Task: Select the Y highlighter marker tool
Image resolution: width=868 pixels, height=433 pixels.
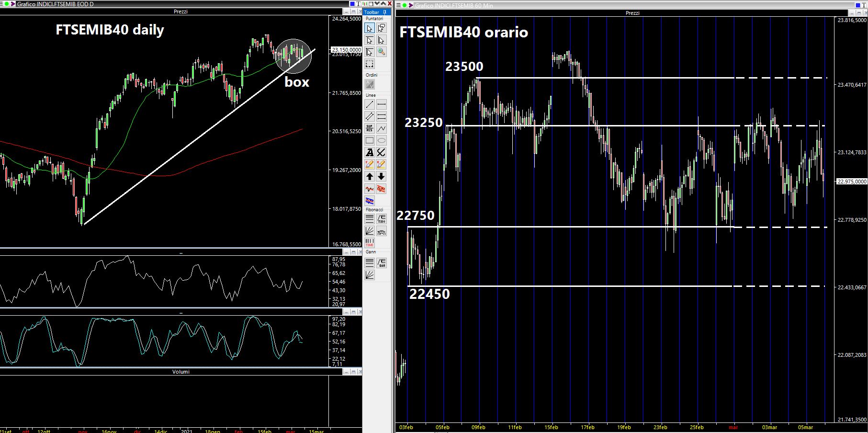Action: coord(370,164)
